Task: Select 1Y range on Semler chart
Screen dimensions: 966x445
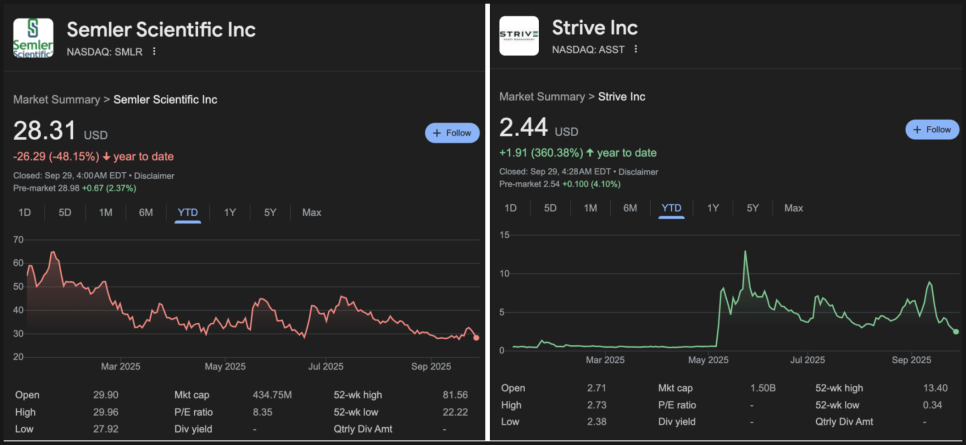Action: click(x=230, y=213)
